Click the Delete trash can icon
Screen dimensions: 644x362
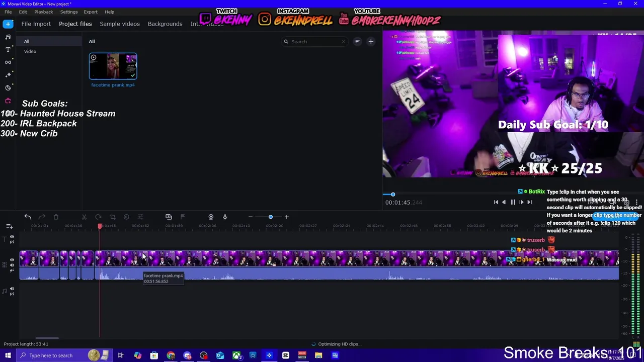tap(56, 217)
